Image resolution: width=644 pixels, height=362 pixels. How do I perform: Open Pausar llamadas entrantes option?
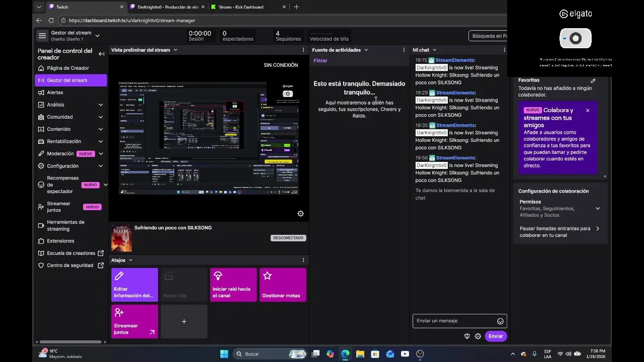(x=560, y=232)
